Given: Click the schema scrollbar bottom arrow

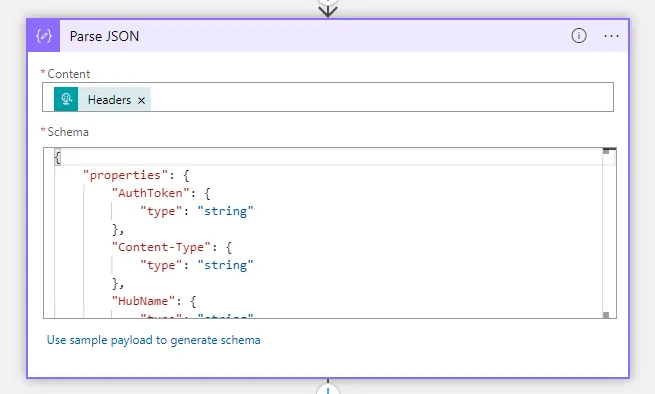Looking at the screenshot, I should pyautogui.click(x=606, y=315).
